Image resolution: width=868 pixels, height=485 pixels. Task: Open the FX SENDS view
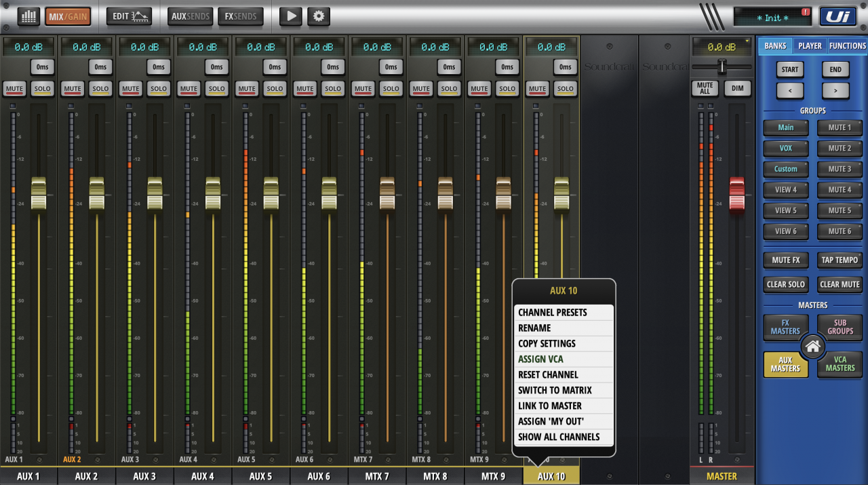tap(241, 16)
